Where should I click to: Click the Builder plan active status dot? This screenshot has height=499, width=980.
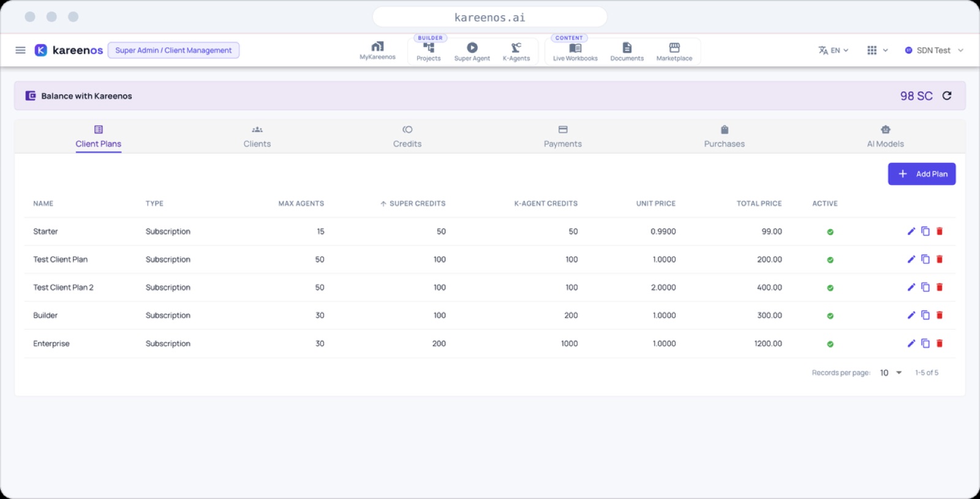pos(830,316)
